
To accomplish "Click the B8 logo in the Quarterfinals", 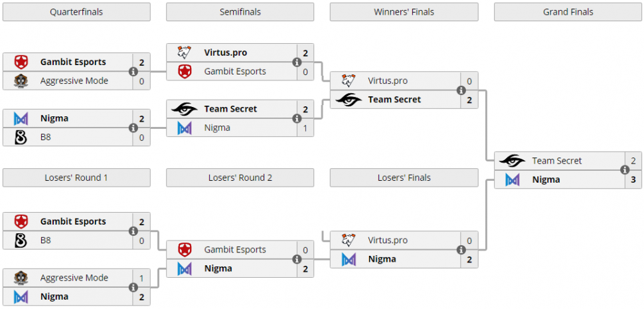I will pyautogui.click(x=21, y=138).
